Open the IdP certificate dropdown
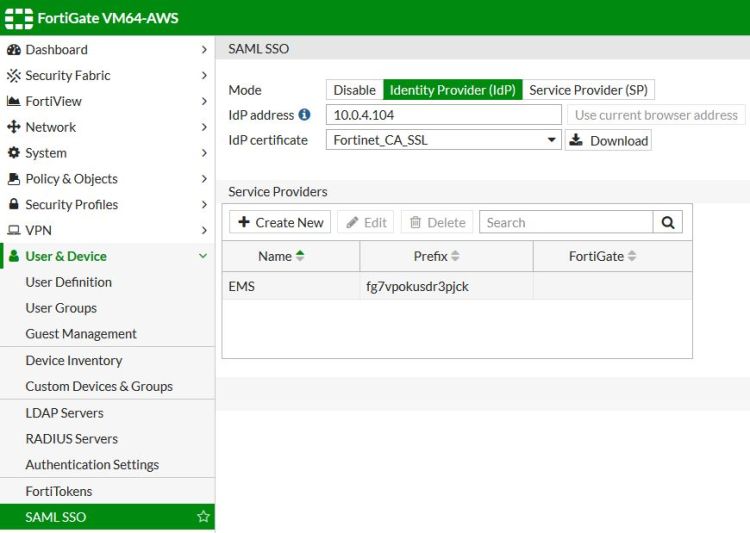Image resolution: width=750 pixels, height=533 pixels. (x=444, y=141)
